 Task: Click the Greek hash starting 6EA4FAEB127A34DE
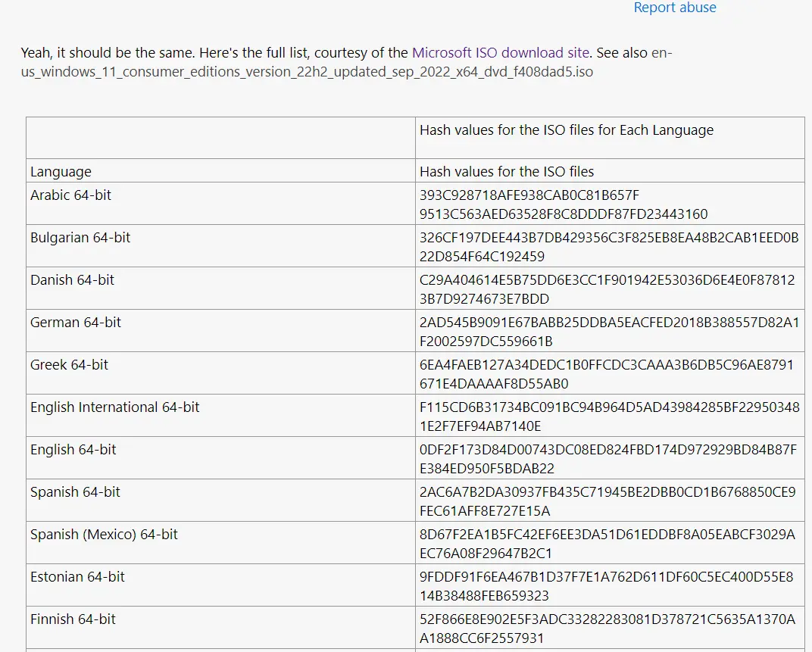click(x=607, y=374)
